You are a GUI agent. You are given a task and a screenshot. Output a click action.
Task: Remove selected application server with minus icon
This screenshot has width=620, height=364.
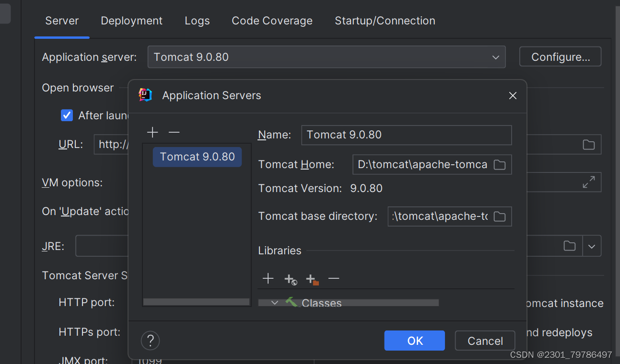click(174, 132)
